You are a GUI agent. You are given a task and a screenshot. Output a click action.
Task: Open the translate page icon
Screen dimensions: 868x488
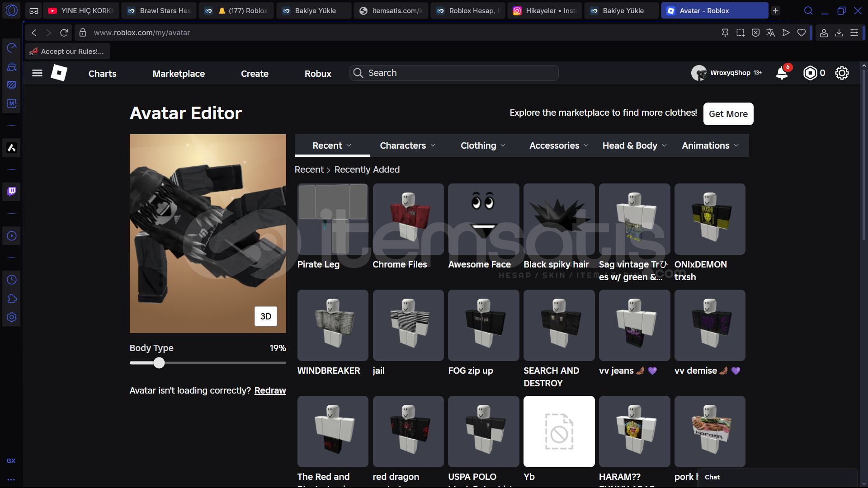coord(771,33)
